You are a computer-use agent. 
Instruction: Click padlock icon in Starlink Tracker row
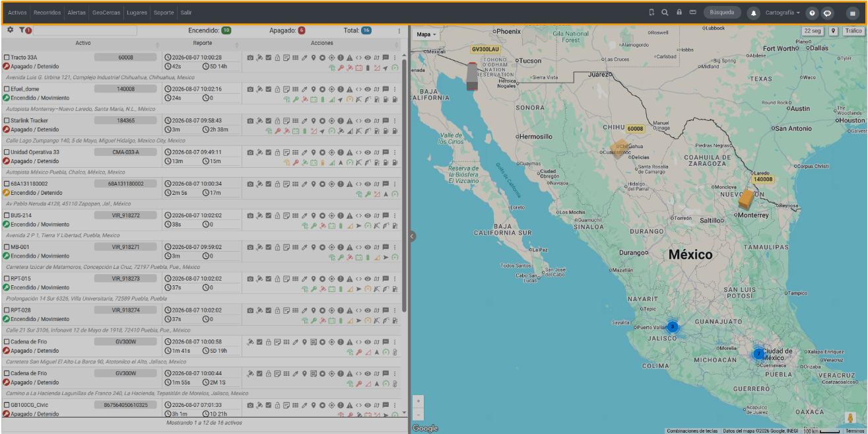pyautogui.click(x=277, y=121)
